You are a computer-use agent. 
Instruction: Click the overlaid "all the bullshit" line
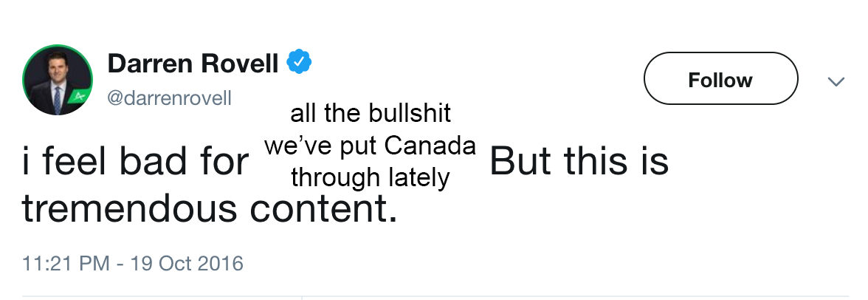tap(371, 115)
